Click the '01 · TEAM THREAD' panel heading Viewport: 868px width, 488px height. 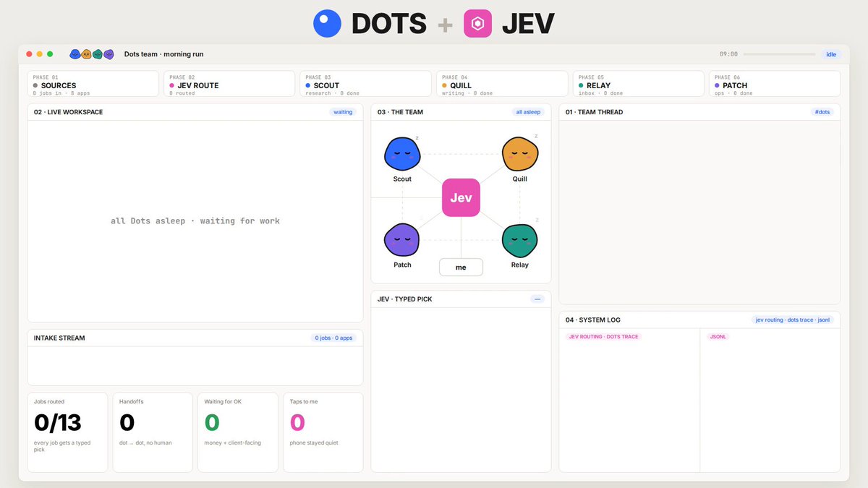[x=594, y=112]
